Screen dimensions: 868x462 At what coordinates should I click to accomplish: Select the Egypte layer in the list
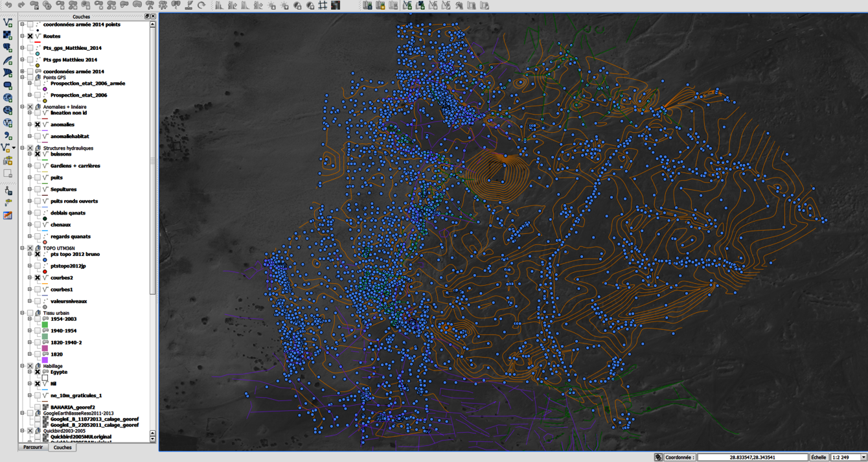pos(59,372)
